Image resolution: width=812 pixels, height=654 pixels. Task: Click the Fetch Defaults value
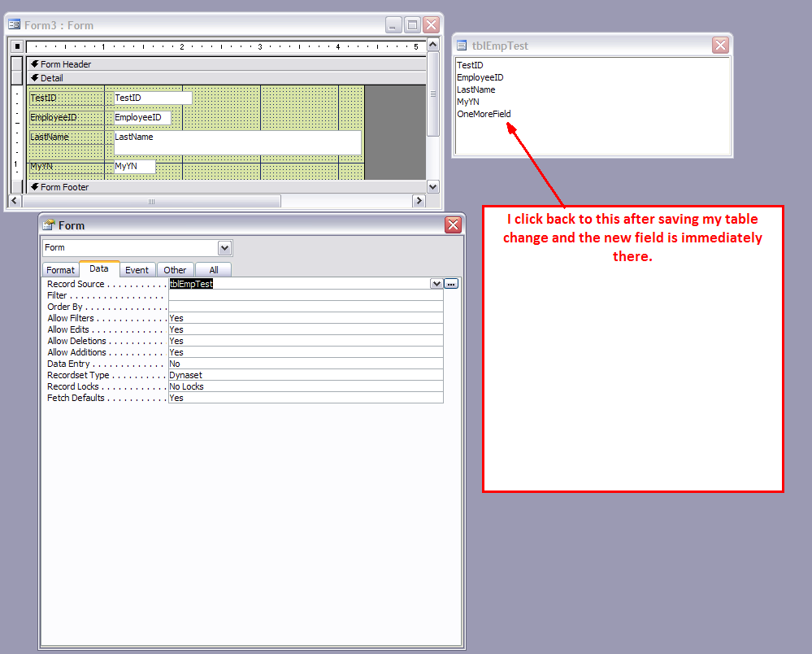pyautogui.click(x=306, y=398)
